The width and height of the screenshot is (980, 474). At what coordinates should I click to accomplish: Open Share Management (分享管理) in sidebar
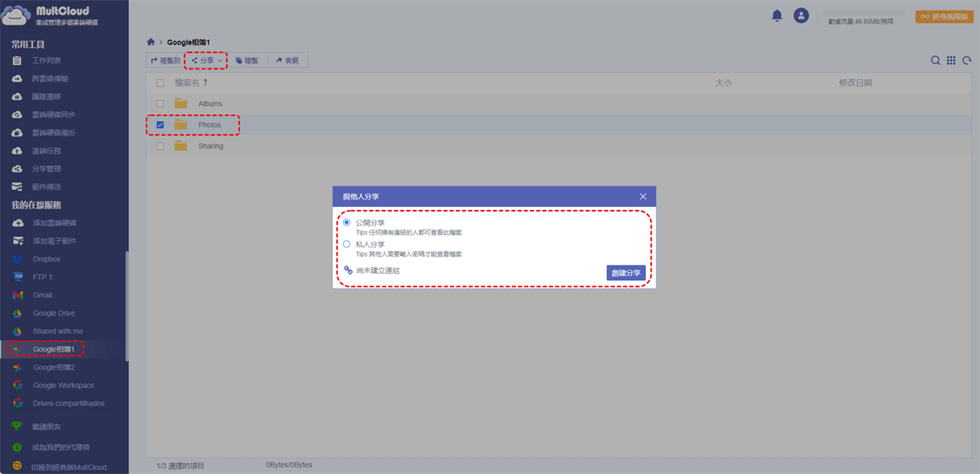[x=47, y=168]
